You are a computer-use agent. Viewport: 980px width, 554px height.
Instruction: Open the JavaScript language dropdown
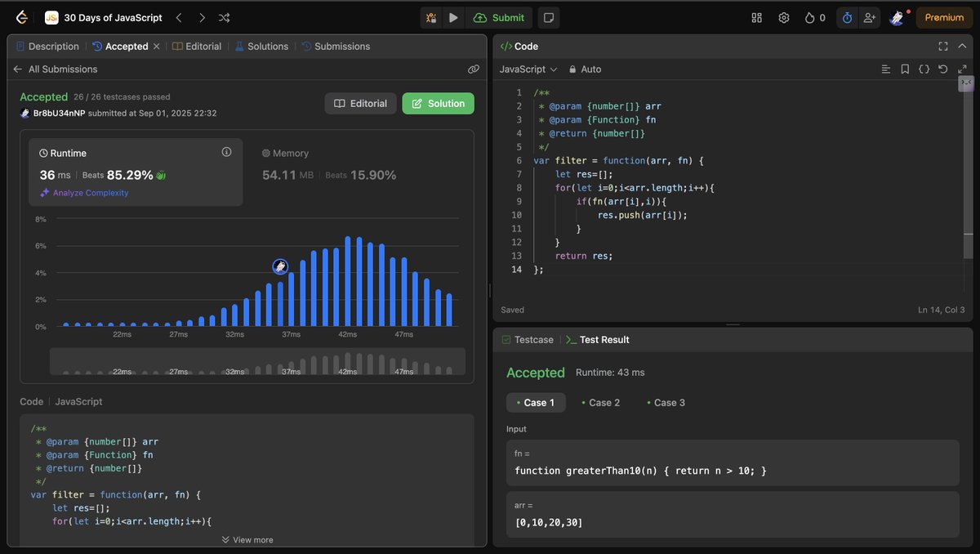(528, 69)
